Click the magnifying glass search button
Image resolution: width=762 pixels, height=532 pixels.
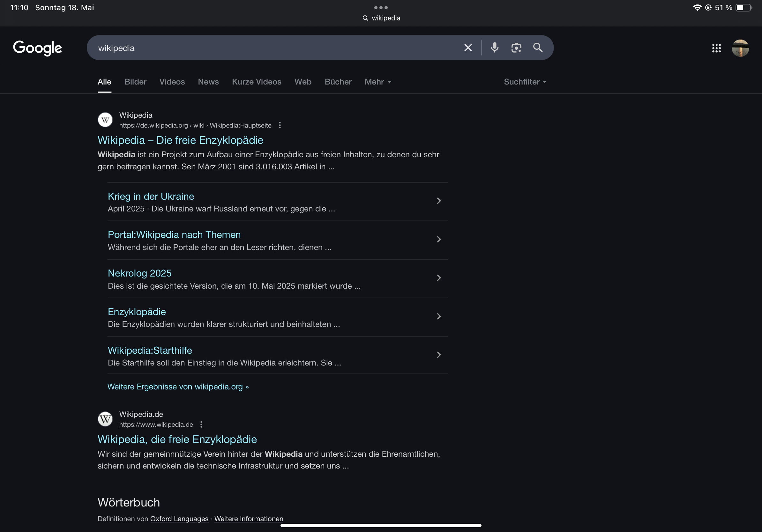[538, 48]
